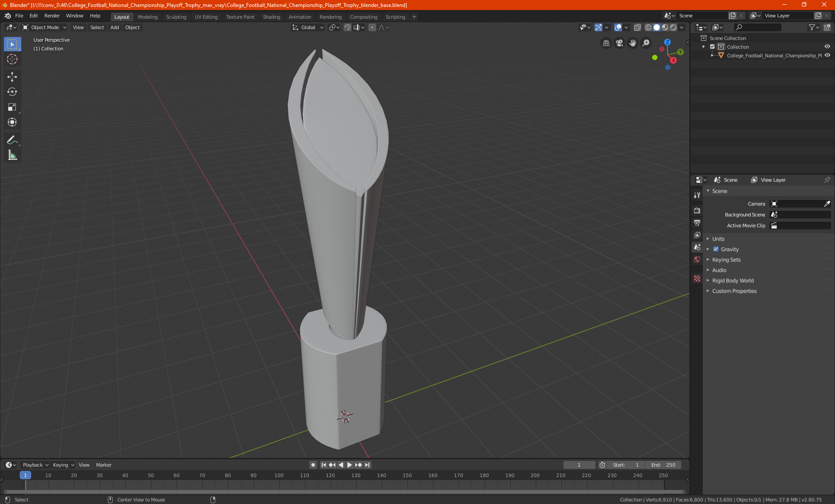Screen dimensions: 835x504
Task: Select the Transform tool
Action: click(12, 122)
